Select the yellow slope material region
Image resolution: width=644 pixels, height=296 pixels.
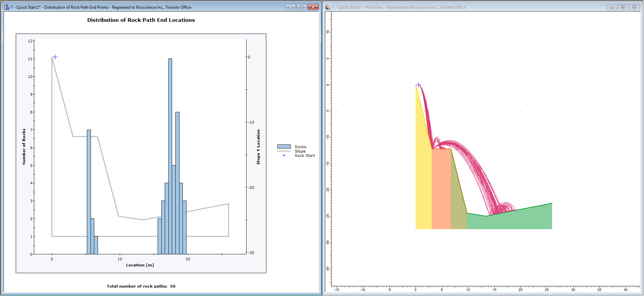coord(423,185)
